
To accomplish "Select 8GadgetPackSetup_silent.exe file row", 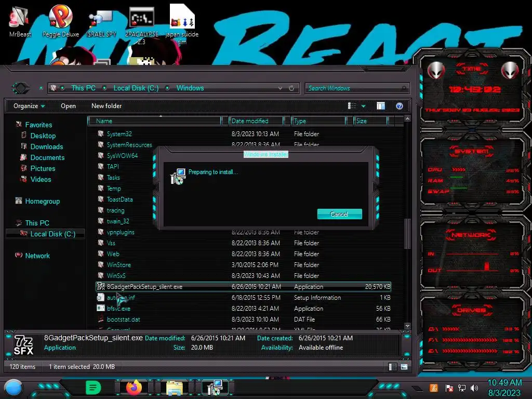I will click(243, 287).
